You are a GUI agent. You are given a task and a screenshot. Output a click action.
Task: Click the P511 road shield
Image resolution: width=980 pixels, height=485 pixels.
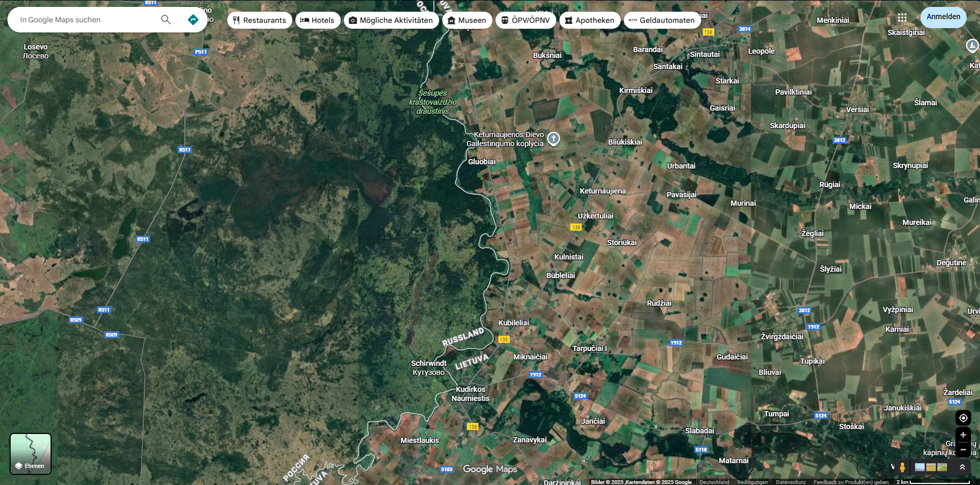tap(201, 52)
